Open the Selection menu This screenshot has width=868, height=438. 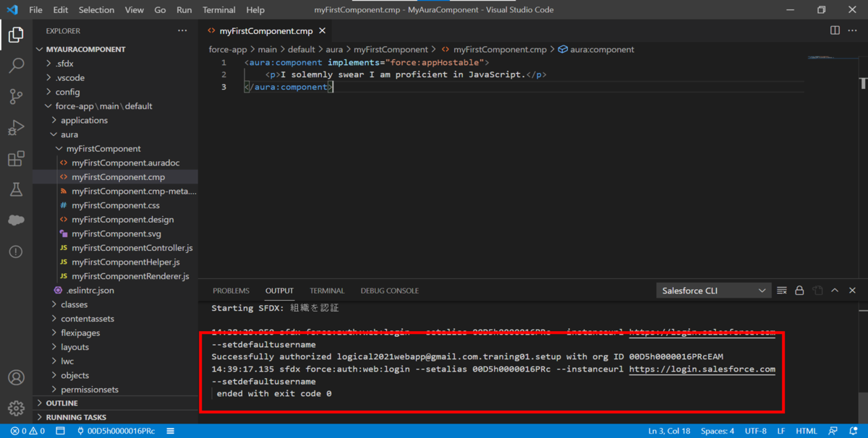coord(96,10)
